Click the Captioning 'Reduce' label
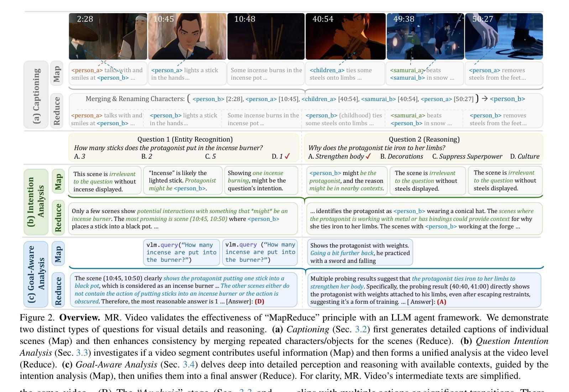The height and width of the screenshot is (392, 569). tap(56, 111)
